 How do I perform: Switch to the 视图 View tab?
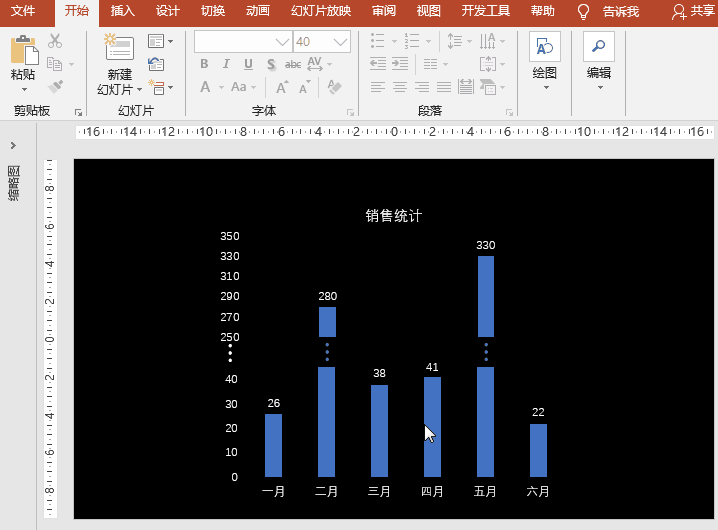point(429,11)
